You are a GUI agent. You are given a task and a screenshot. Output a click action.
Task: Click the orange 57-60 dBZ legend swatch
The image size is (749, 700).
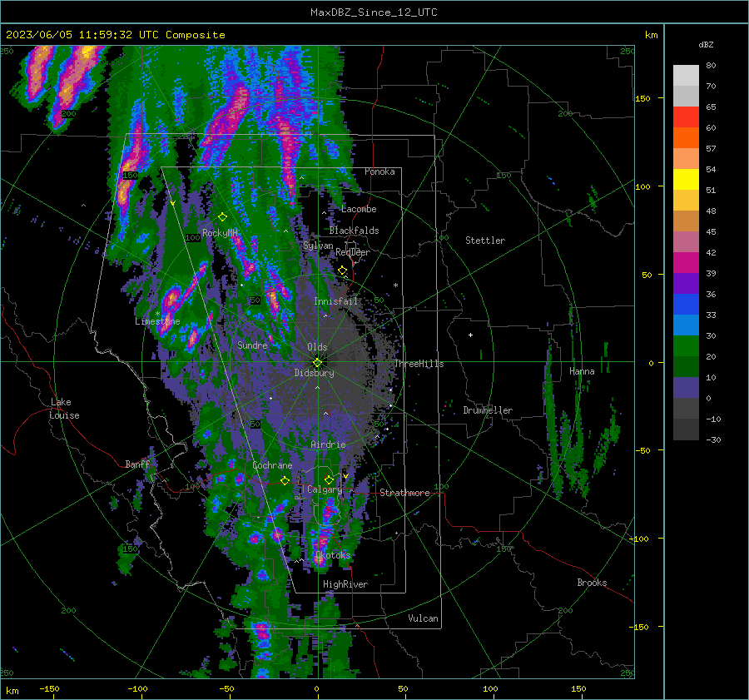coord(686,138)
